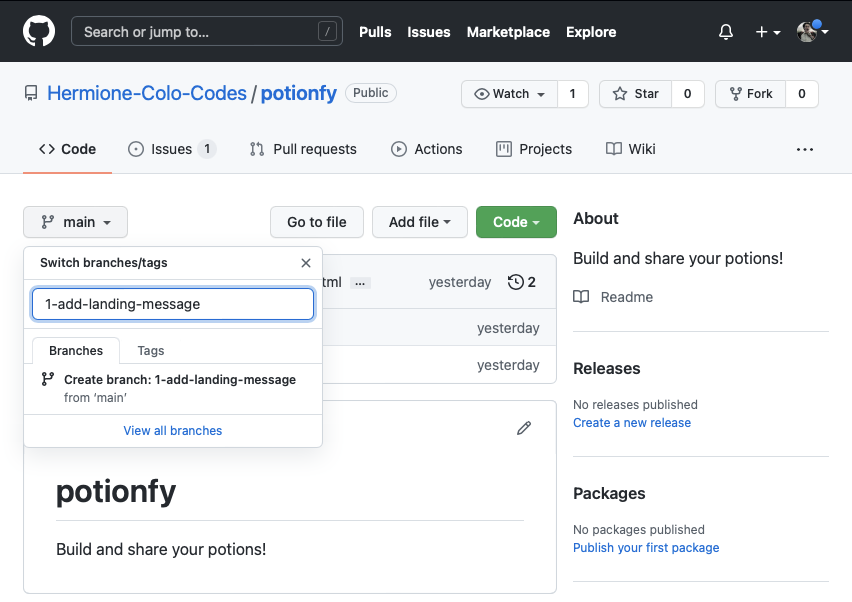The image size is (852, 602).
Task: Expand the main branch dropdown
Action: point(76,222)
